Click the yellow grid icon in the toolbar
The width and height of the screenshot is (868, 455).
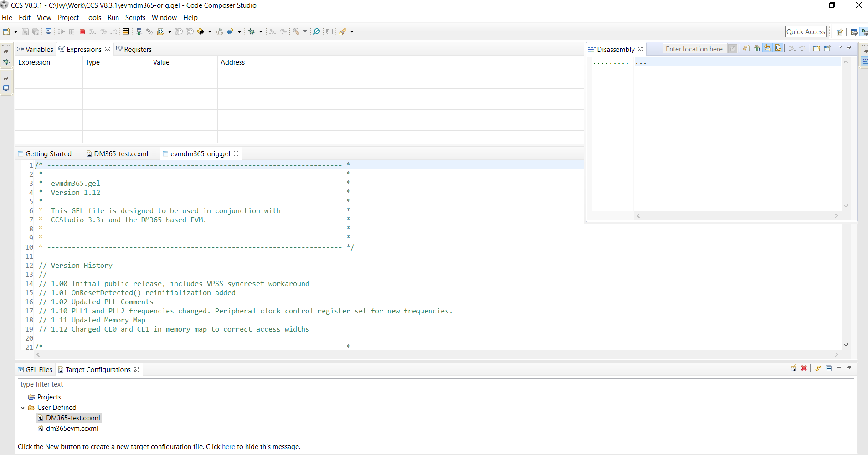pos(126,31)
